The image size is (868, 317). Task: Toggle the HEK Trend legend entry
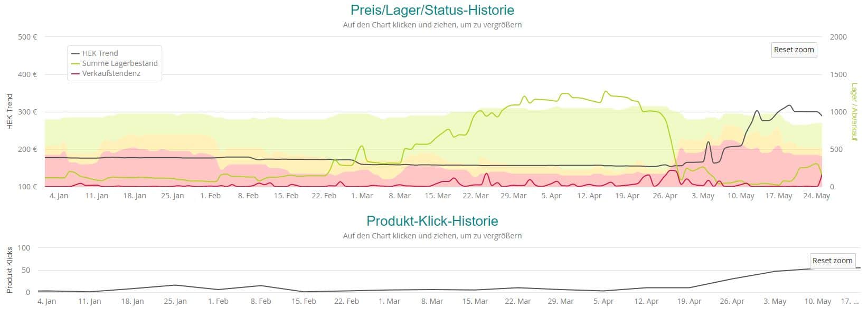pos(100,53)
